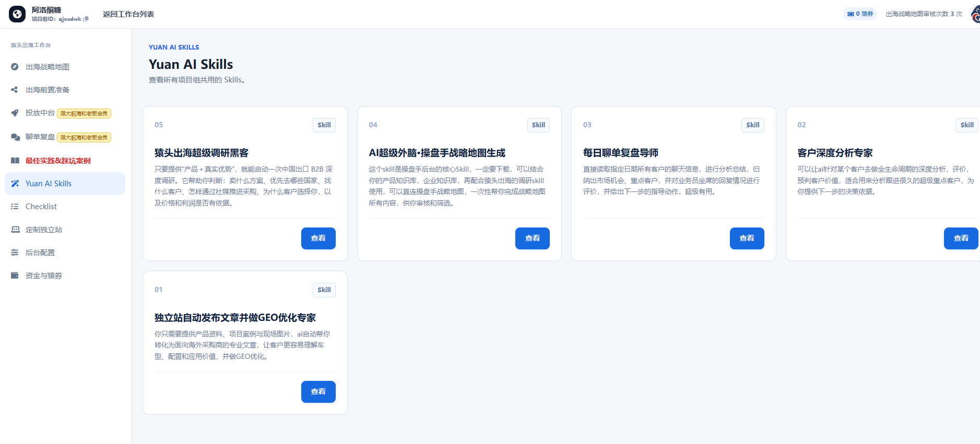Click the magic wand icon for Yuan AI Skills
This screenshot has width=980, height=444.
click(x=15, y=184)
